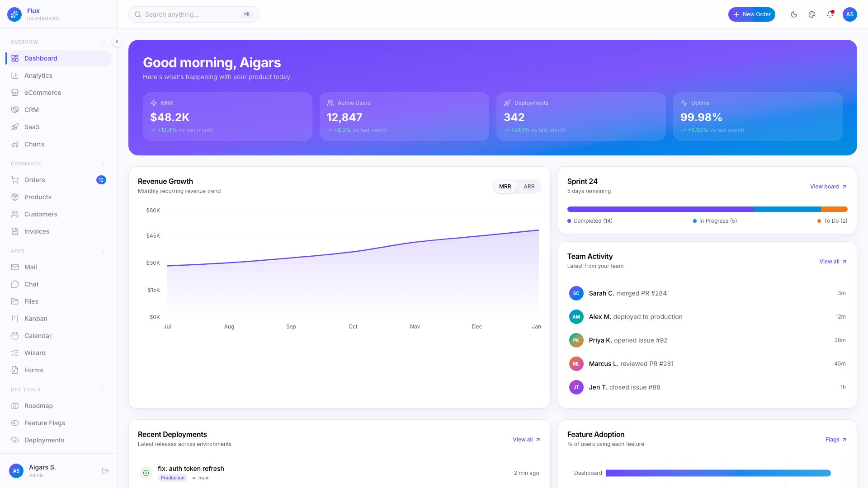Select the theme palette icon in header
Image resolution: width=868 pixels, height=488 pixels.
pos(811,14)
